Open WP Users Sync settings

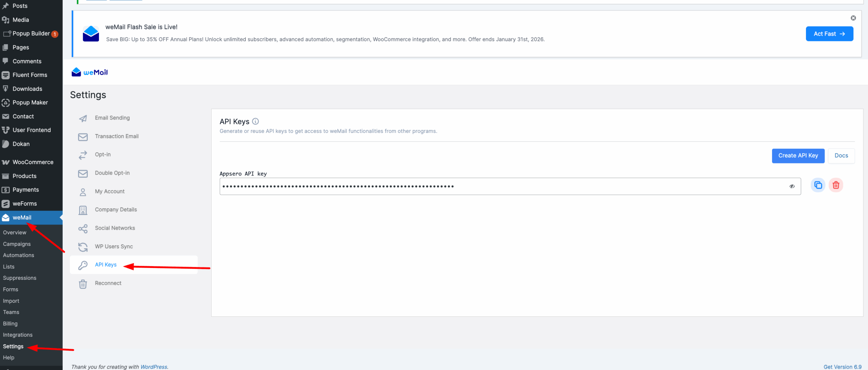point(114,247)
